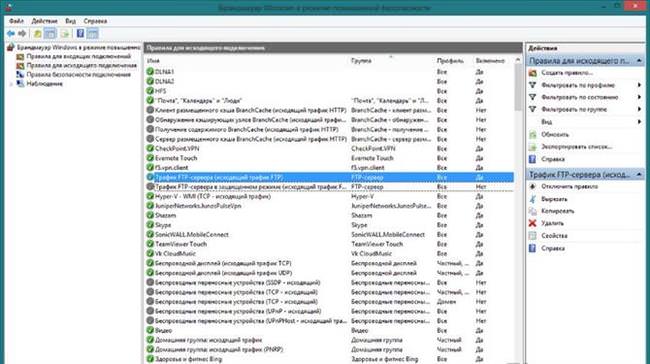The image size is (650, 364).
Task: Click the Свойства icon
Action: [533, 236]
